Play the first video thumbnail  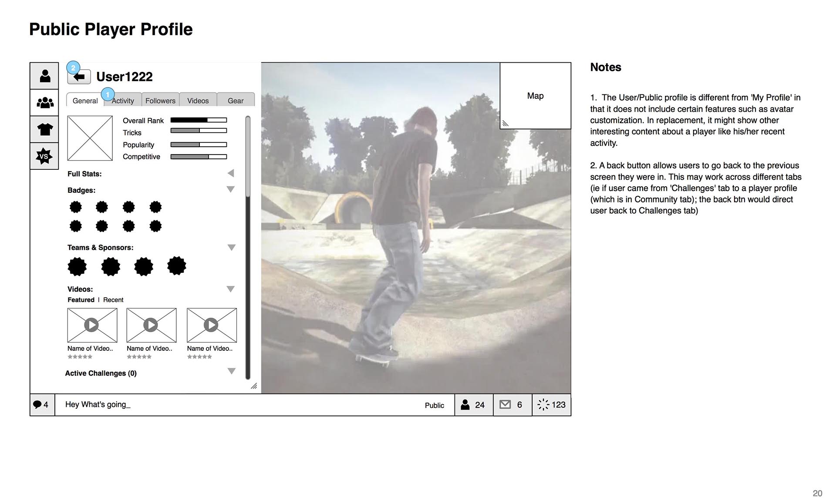pos(92,325)
